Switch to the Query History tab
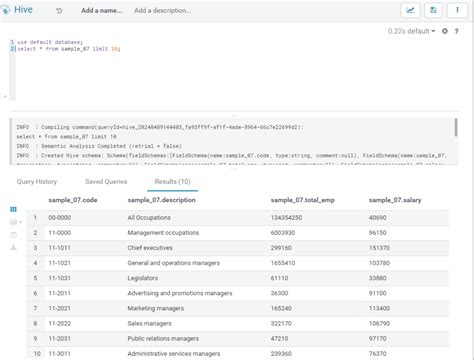 point(37,182)
